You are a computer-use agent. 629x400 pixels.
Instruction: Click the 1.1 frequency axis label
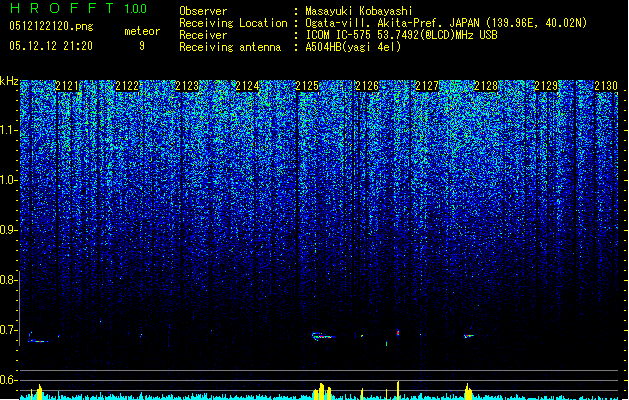tap(8, 130)
